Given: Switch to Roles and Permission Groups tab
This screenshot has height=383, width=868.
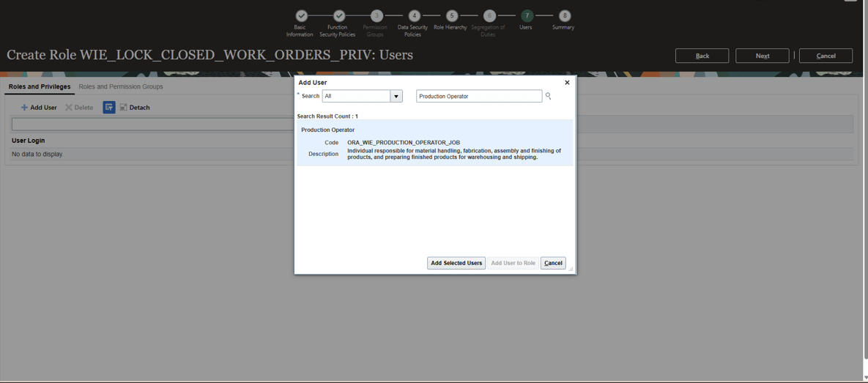Looking at the screenshot, I should (x=121, y=87).
